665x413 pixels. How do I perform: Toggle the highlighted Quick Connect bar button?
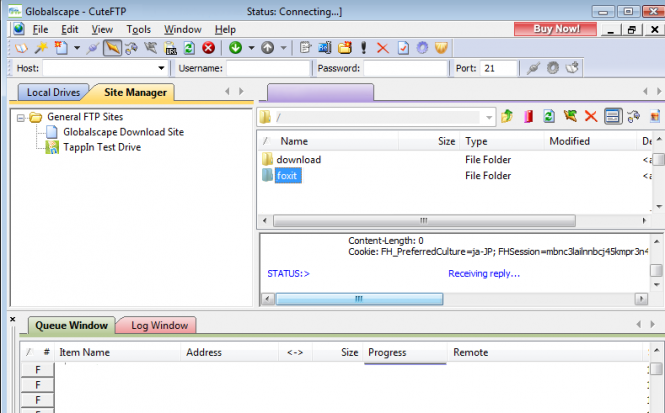(112, 48)
